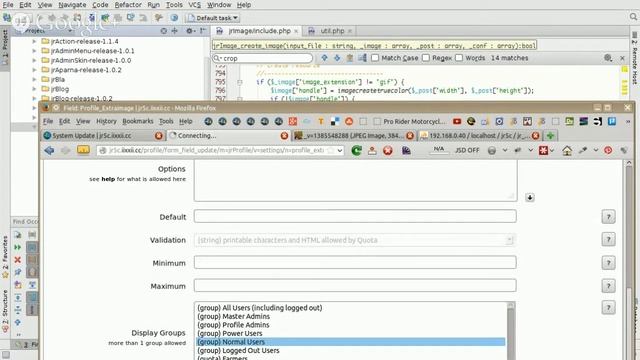Click the Display Groups list scrollbar

511,331
